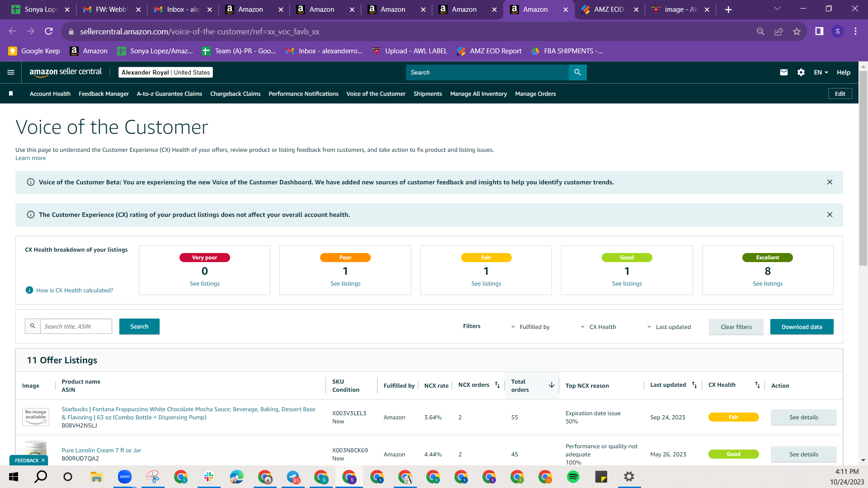Open Spotify from the taskbar
Image resolution: width=868 pixels, height=488 pixels.
pos(573,477)
